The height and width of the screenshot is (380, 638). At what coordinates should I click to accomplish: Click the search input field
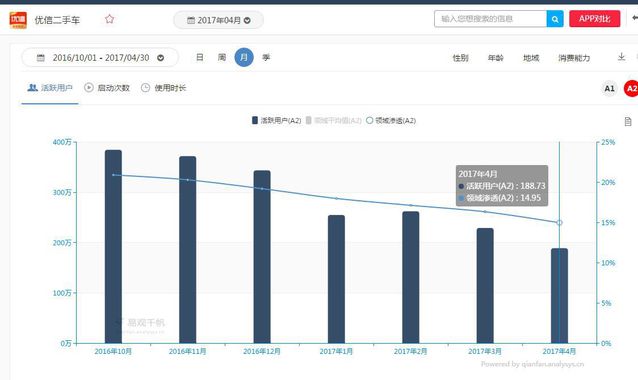point(490,19)
